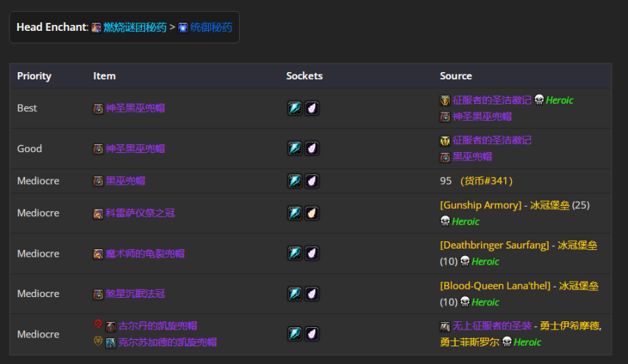Click the Sockets column header

[x=304, y=76]
